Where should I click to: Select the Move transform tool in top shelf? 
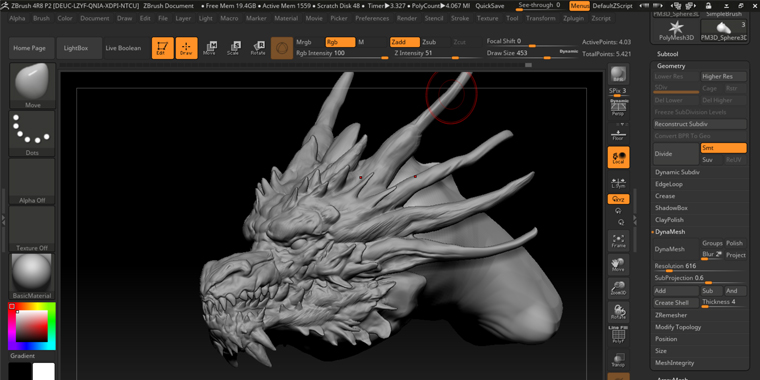pyautogui.click(x=210, y=48)
